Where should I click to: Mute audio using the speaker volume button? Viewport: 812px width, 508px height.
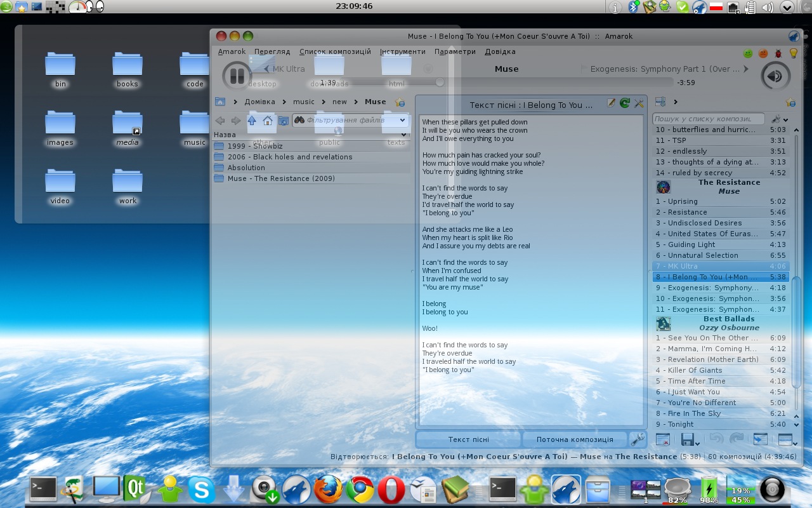775,76
